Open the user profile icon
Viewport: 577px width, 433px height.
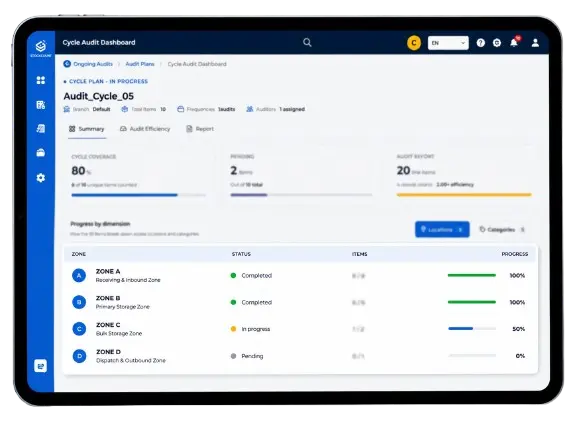(x=535, y=43)
